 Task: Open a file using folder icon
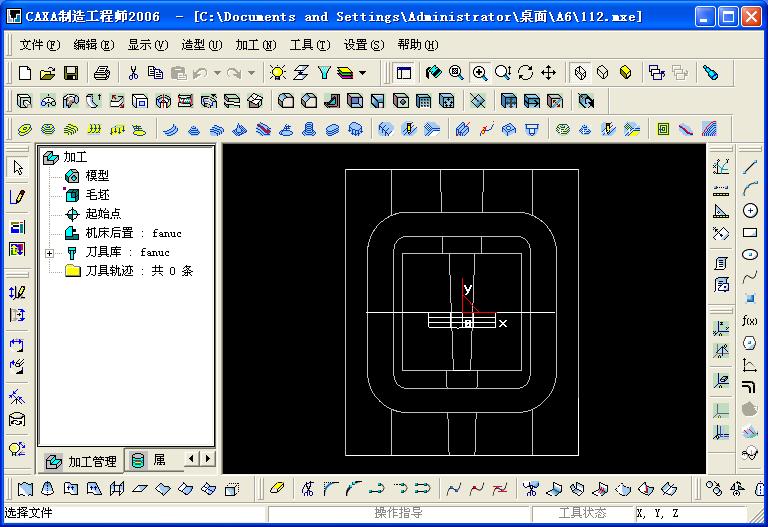[x=48, y=73]
